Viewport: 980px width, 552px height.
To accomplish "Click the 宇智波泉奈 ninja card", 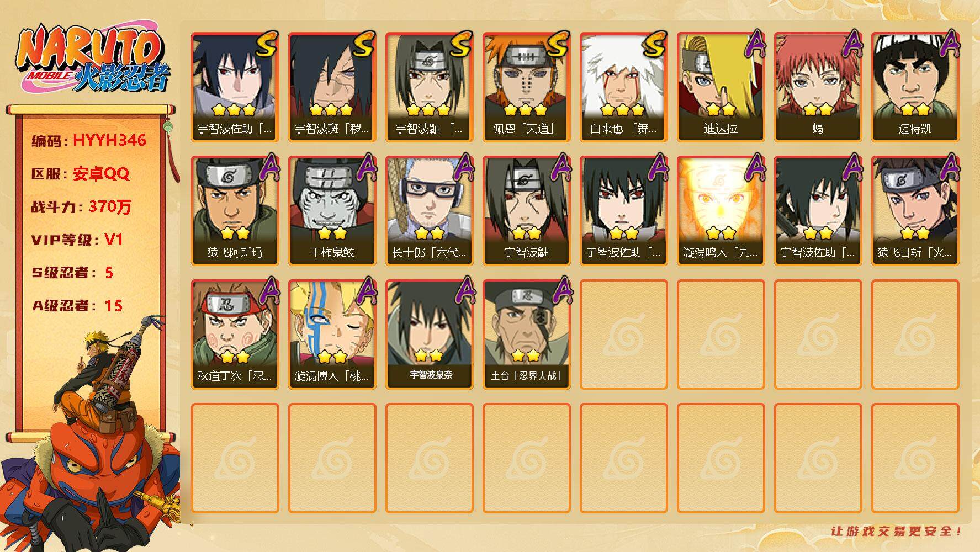I will click(x=429, y=335).
